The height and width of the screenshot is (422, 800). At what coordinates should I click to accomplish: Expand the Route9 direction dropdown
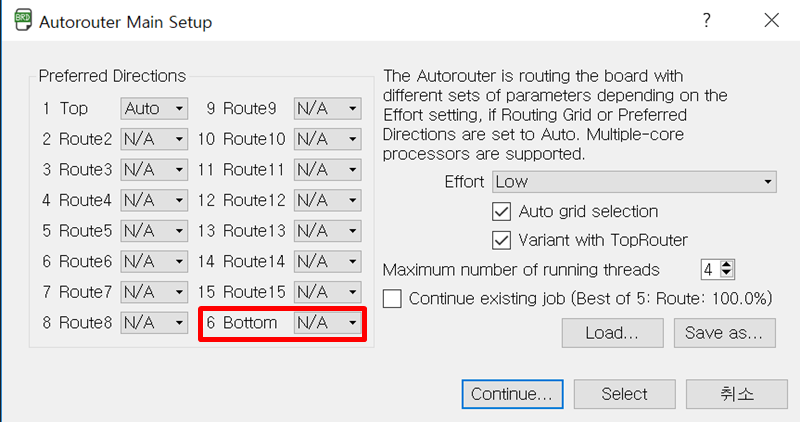coord(327,108)
